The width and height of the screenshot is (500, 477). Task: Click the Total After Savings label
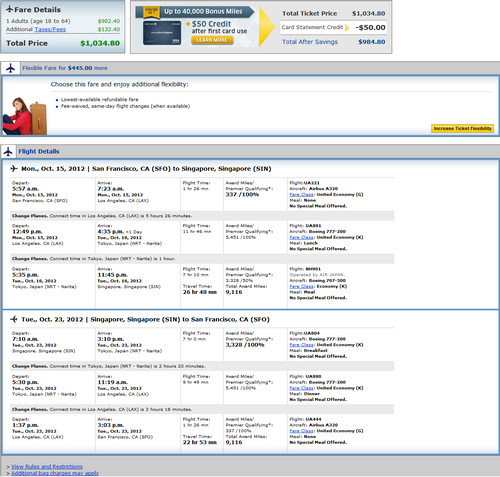tap(310, 42)
